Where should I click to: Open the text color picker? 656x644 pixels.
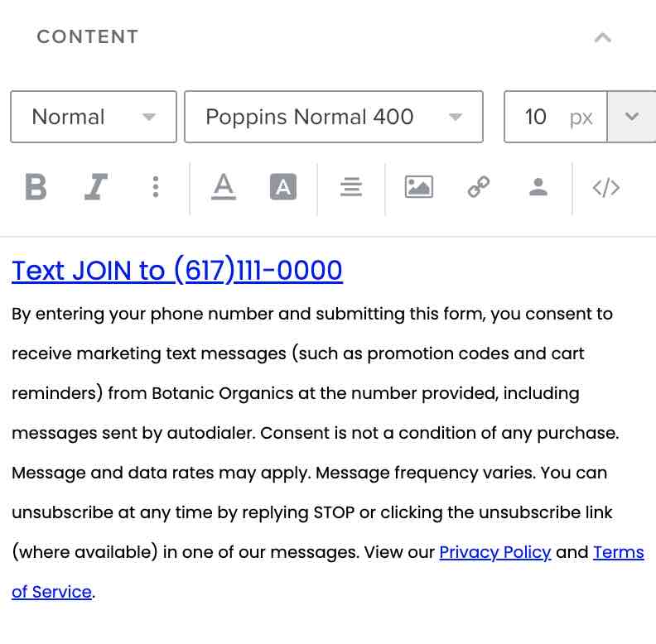(223, 188)
